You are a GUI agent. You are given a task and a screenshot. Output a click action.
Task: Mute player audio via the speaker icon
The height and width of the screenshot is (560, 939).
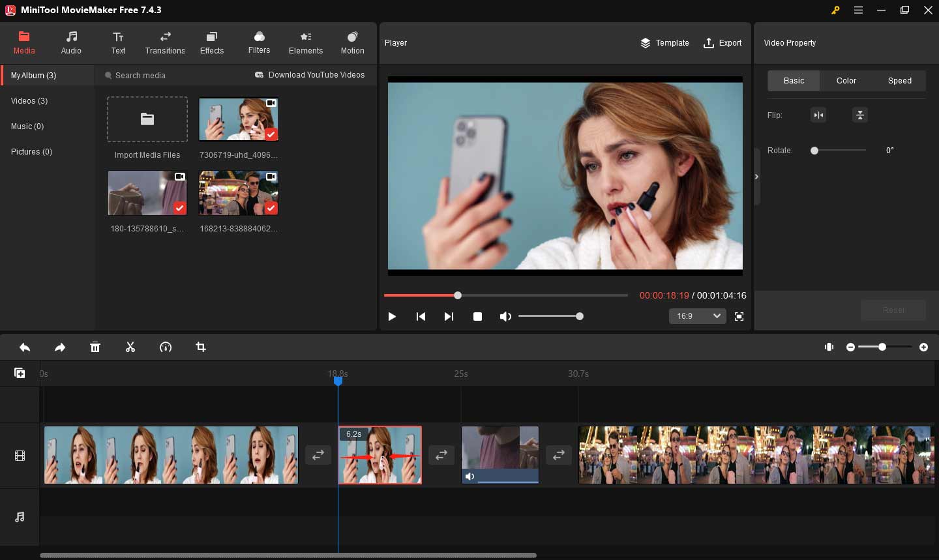pyautogui.click(x=505, y=316)
